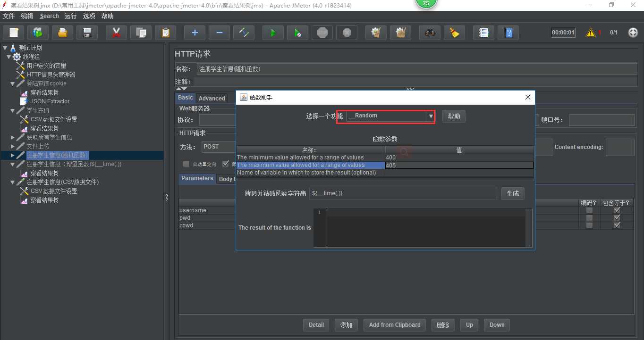The height and width of the screenshot is (340, 644).
Task: Click the 删除 button
Action: tap(443, 325)
